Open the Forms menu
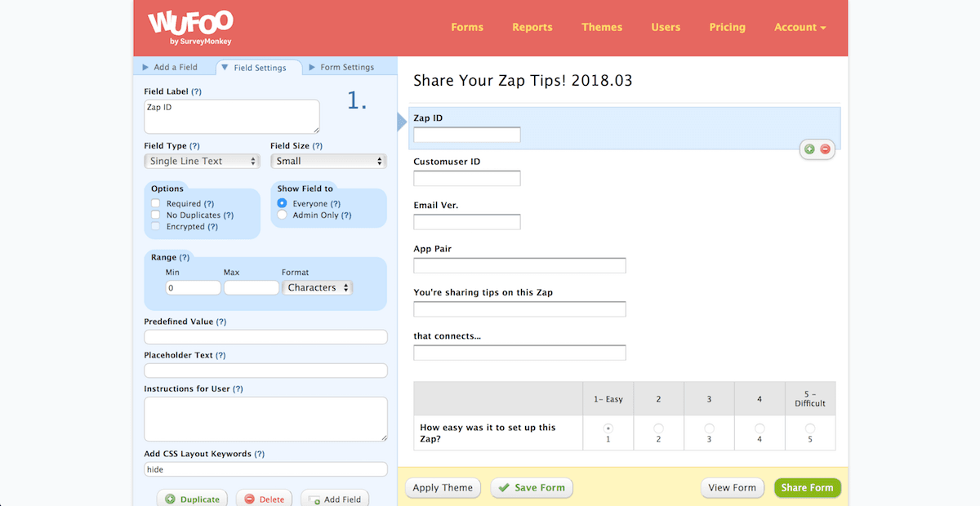The image size is (980, 506). click(x=467, y=27)
